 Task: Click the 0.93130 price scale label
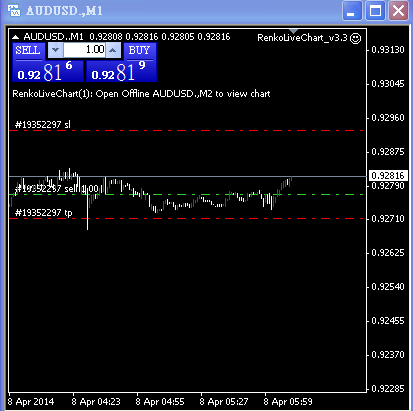[x=388, y=50]
